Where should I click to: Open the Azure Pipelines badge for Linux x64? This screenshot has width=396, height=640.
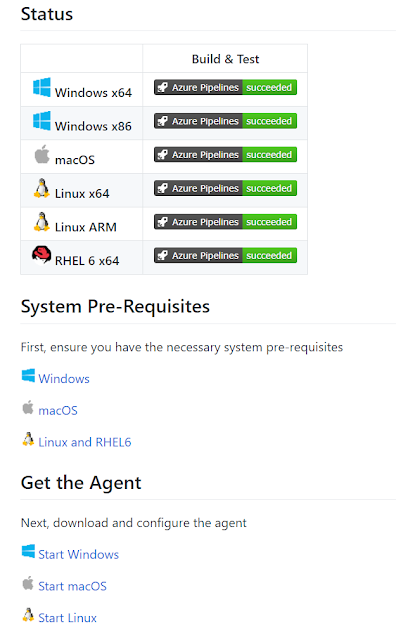[225, 188]
